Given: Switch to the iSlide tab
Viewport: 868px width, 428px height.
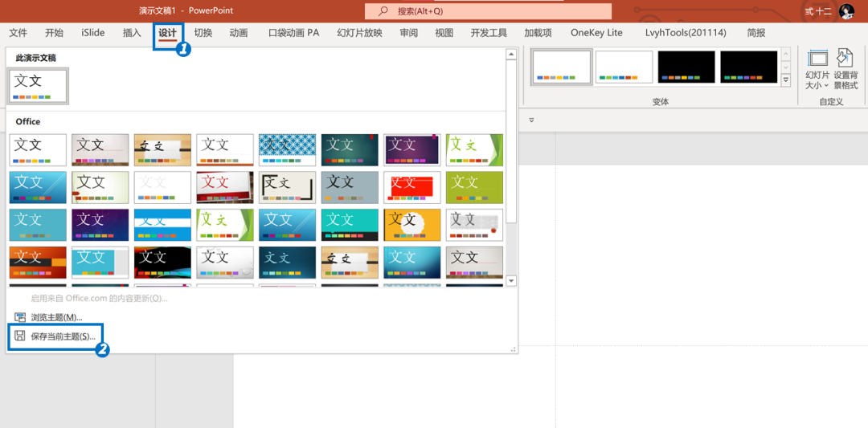Looking at the screenshot, I should point(92,33).
